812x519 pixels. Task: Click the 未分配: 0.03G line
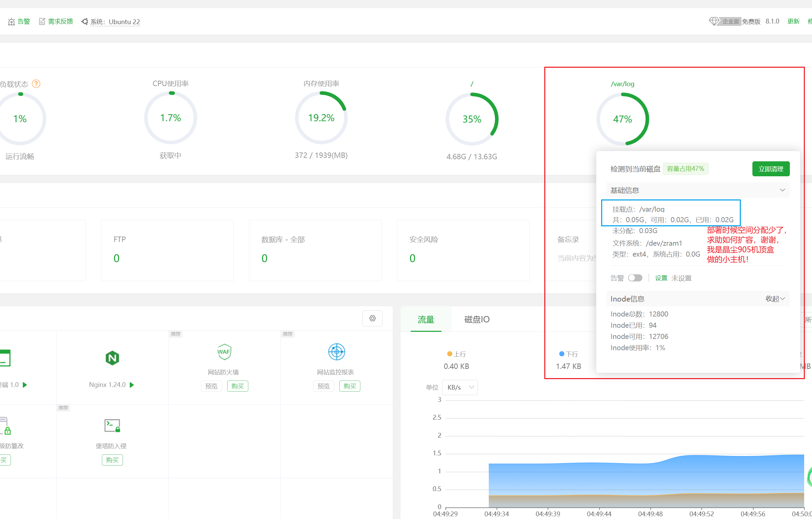[635, 230]
